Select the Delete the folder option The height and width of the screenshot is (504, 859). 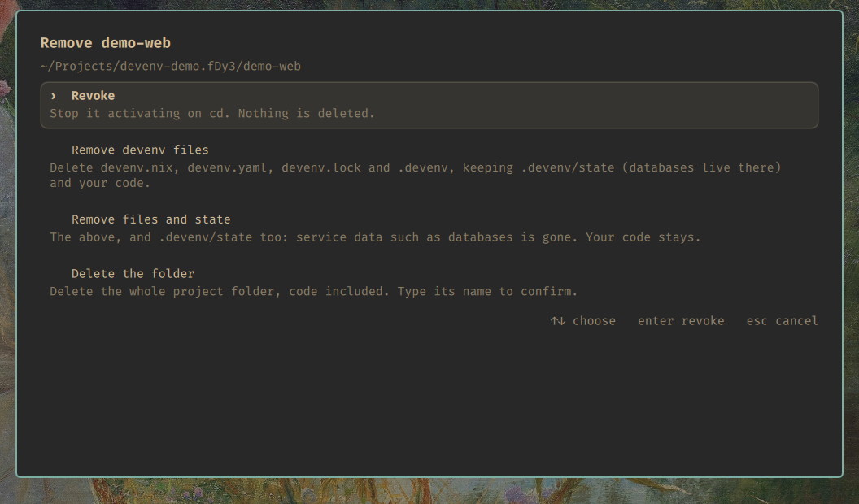click(x=429, y=282)
